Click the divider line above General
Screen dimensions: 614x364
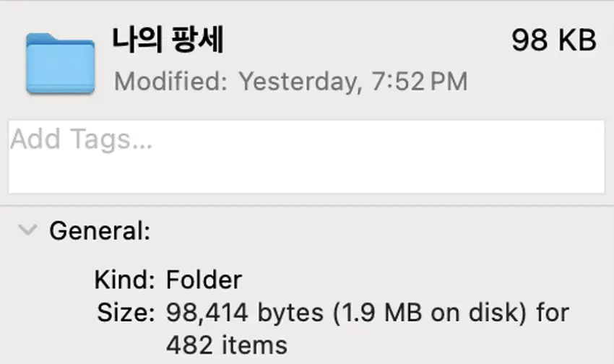pyautogui.click(x=307, y=205)
